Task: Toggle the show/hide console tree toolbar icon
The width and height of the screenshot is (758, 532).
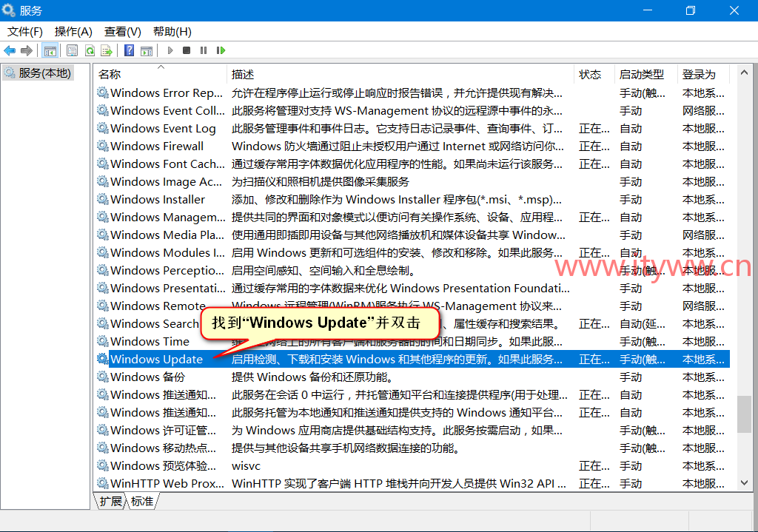Action: 50,50
